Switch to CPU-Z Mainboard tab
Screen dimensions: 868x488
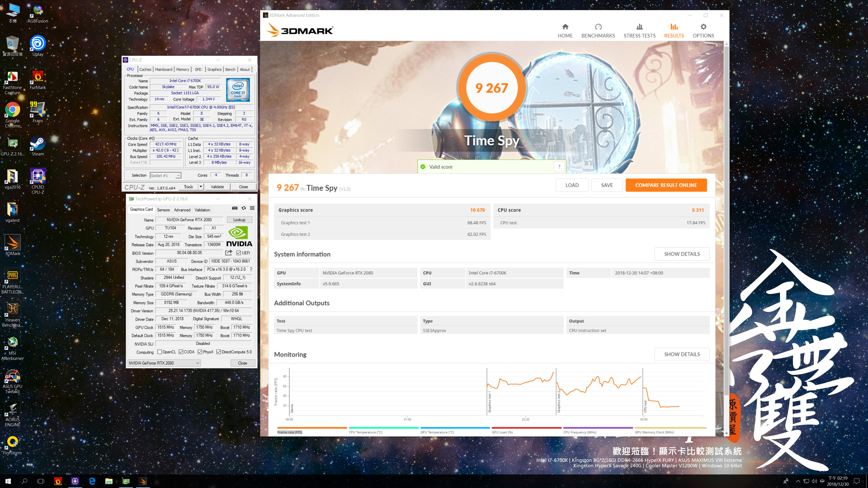click(x=163, y=69)
